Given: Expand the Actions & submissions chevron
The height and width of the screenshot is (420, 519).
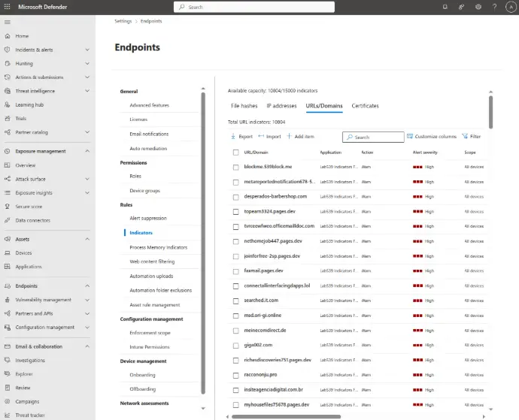Looking at the screenshot, I should (87, 77).
